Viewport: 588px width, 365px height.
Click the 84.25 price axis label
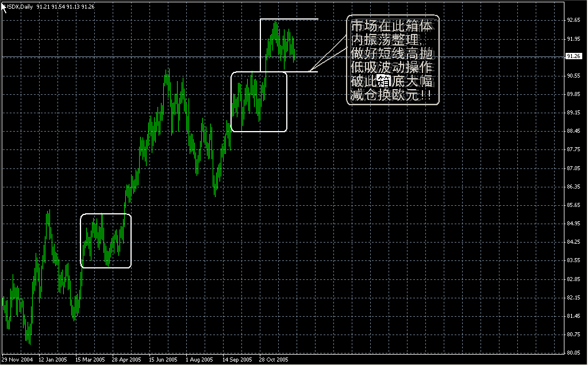pyautogui.click(x=574, y=241)
